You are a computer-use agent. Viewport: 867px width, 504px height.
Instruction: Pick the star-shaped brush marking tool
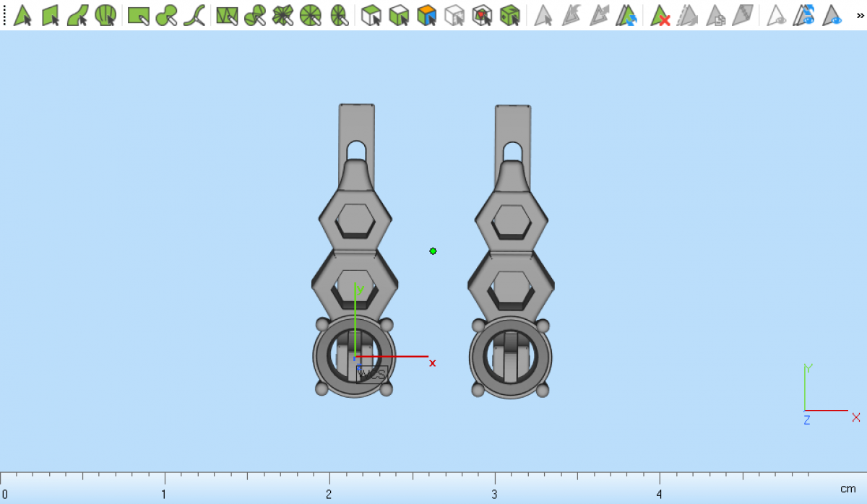tap(282, 15)
